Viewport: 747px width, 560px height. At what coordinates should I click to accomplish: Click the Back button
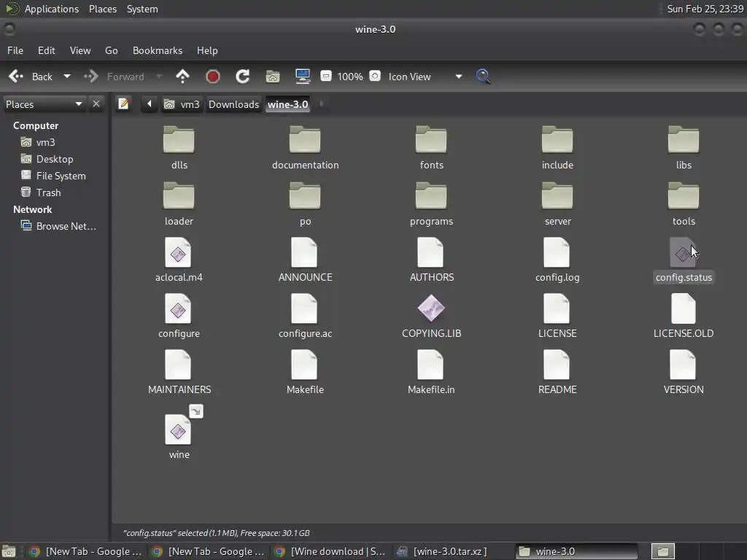coord(31,76)
